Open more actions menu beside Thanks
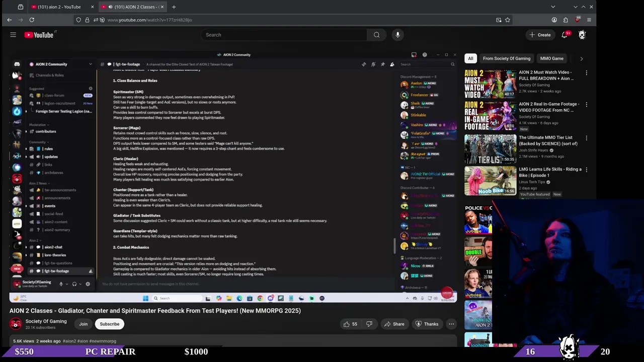The image size is (644, 362). click(x=451, y=324)
